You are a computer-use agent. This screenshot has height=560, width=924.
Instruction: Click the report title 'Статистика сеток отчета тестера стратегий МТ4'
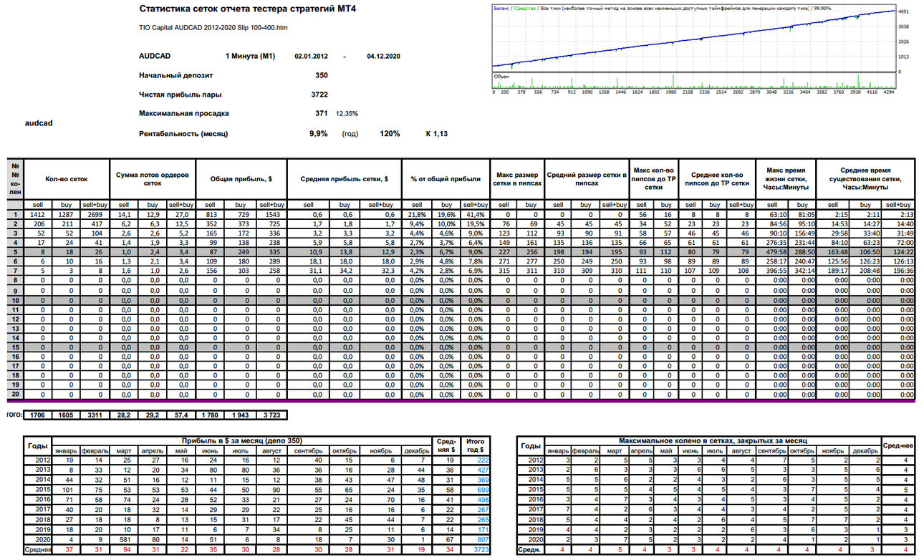[247, 9]
